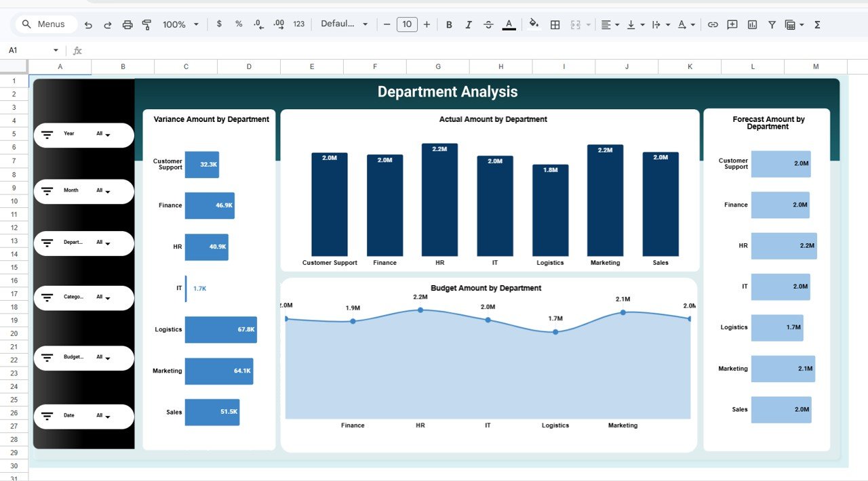Insert a chart using the chart icon

coord(752,24)
